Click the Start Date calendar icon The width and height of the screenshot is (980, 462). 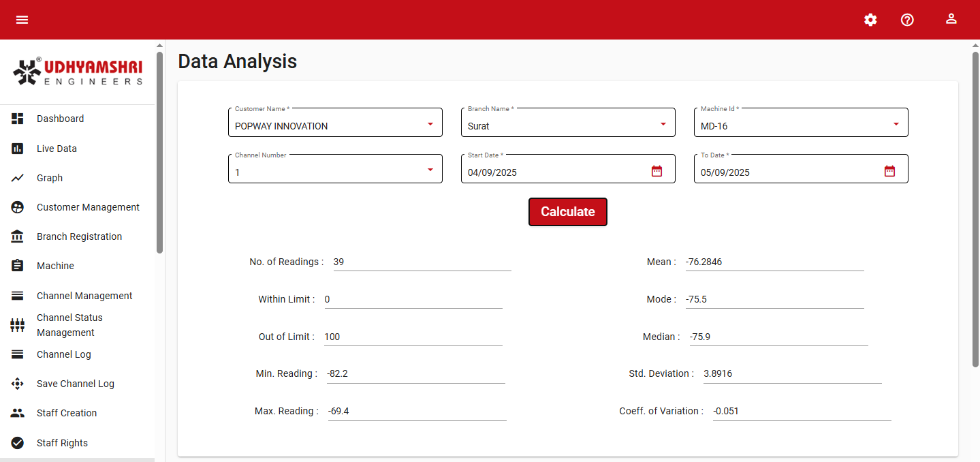coord(657,171)
